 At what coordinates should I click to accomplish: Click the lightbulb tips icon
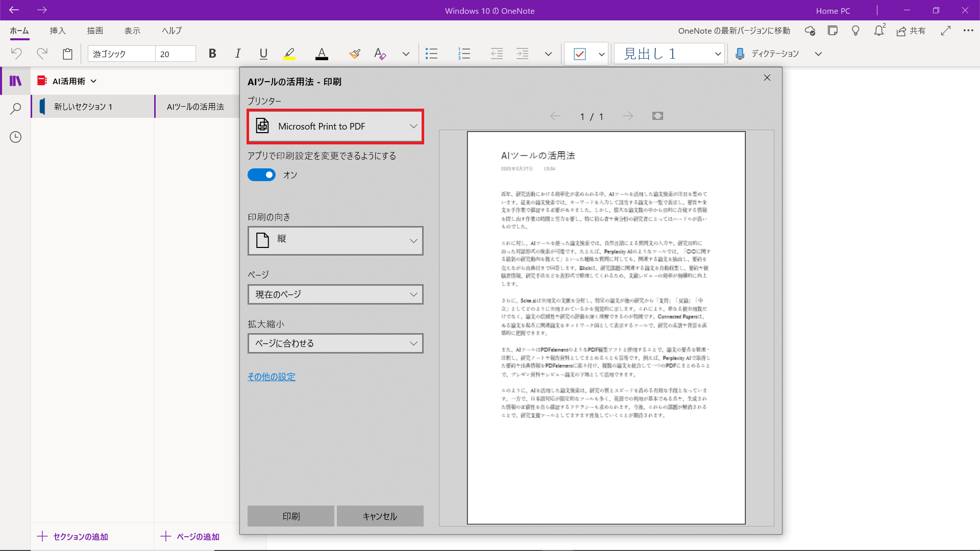[856, 31]
